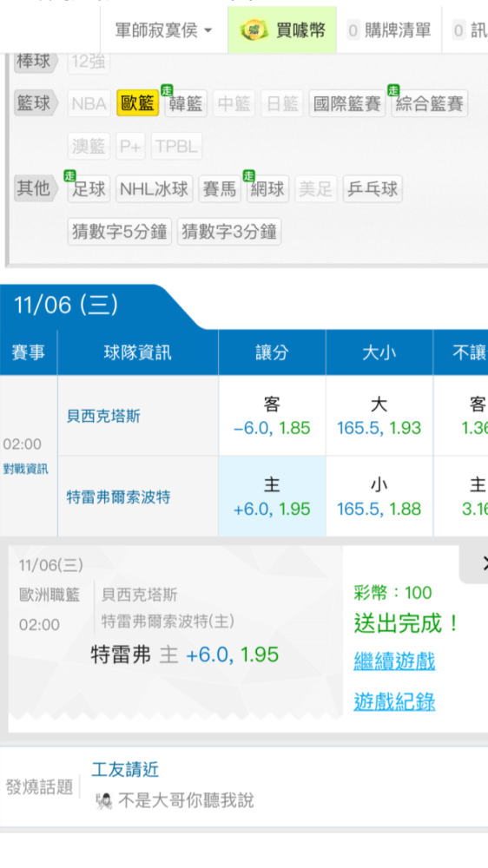Open the 對戰資訊 match info link
The height and width of the screenshot is (868, 488).
(26, 469)
